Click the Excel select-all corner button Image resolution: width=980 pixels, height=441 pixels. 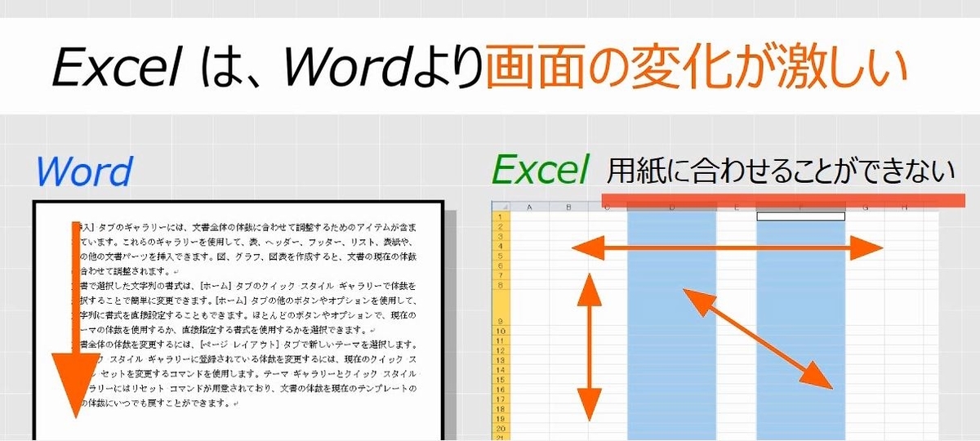(500, 207)
